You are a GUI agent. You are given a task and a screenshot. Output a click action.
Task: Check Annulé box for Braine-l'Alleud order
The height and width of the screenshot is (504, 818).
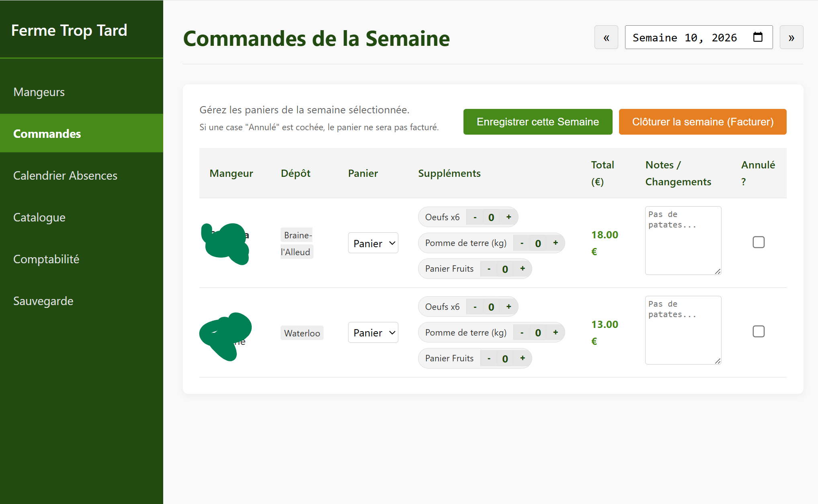pos(759,242)
